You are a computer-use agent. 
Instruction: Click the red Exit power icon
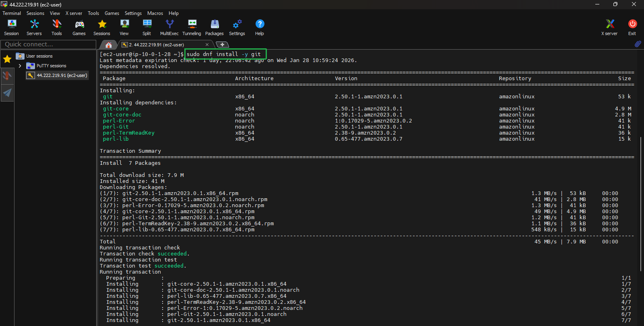632,27
